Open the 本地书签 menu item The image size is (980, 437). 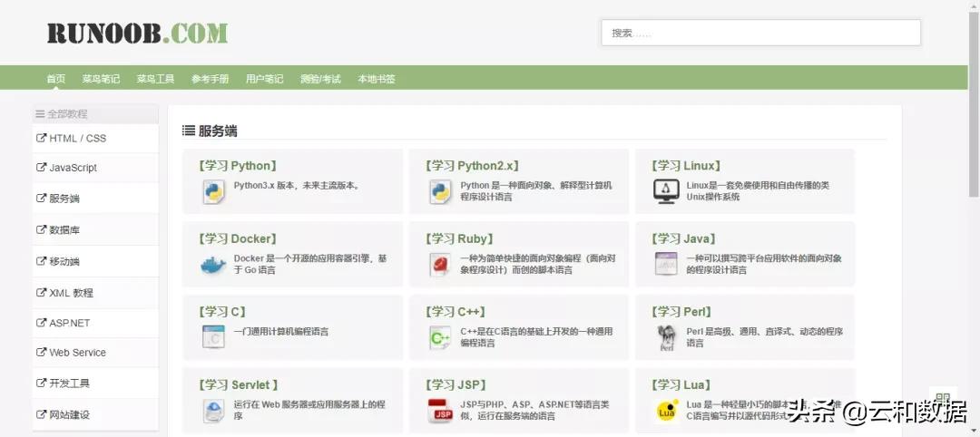(377, 79)
